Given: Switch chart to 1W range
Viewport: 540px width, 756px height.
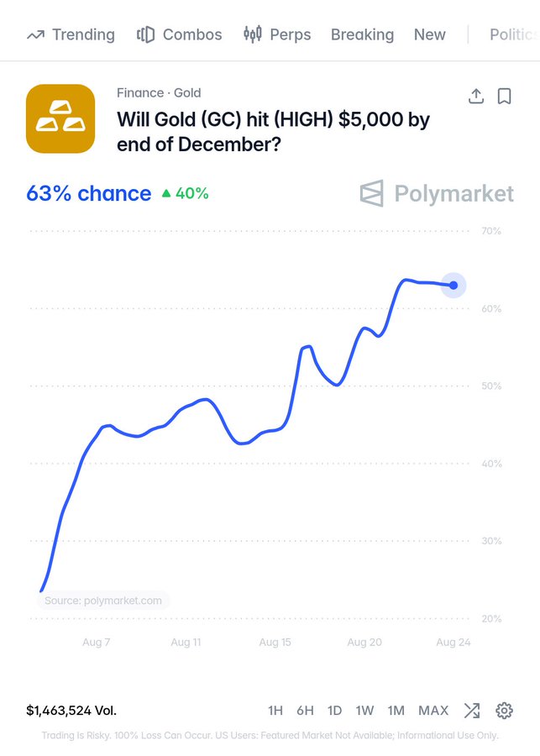Looking at the screenshot, I should pyautogui.click(x=365, y=710).
